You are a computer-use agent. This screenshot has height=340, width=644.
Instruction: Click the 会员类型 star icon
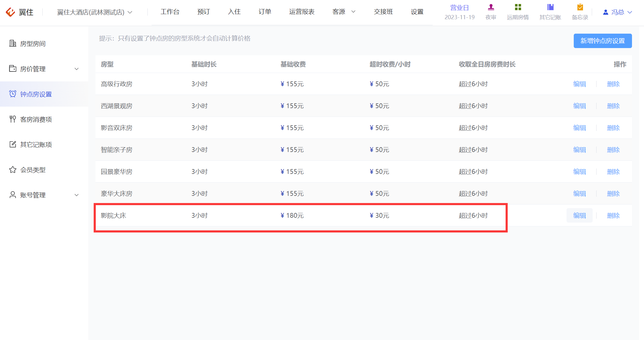[13, 170]
